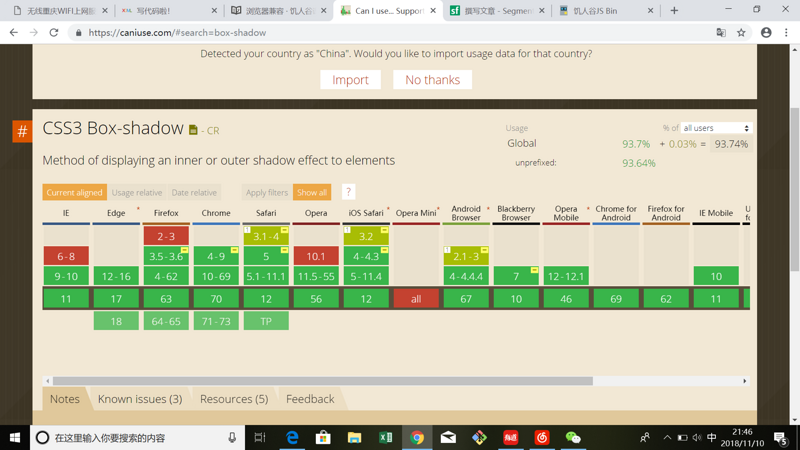
Task: Click the Cortana microphone icon
Action: pyautogui.click(x=232, y=438)
